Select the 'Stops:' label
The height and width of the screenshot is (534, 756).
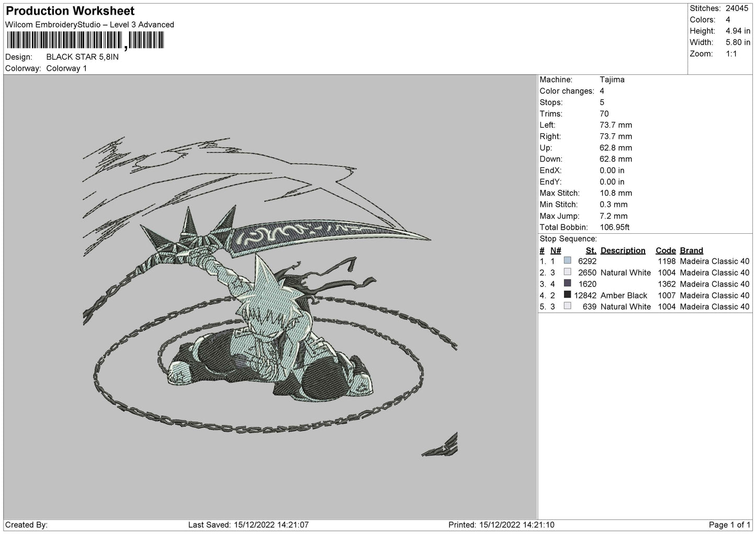551,103
